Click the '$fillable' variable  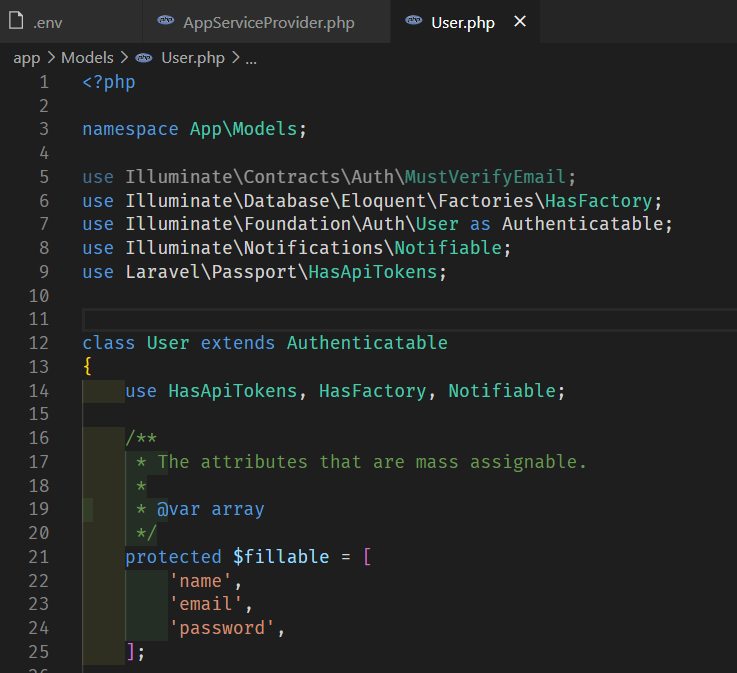coord(281,557)
